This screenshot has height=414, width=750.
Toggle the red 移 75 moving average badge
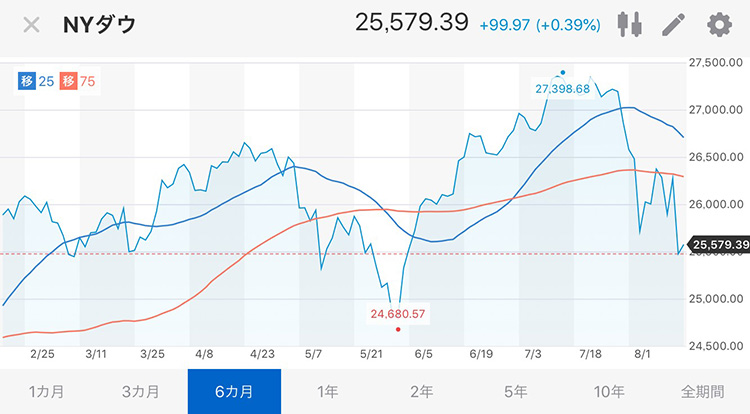[77, 81]
